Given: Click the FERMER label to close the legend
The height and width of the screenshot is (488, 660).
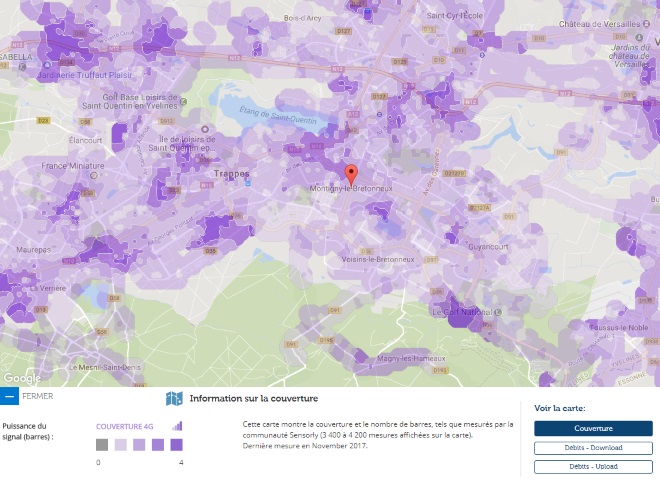Looking at the screenshot, I should click(37, 396).
